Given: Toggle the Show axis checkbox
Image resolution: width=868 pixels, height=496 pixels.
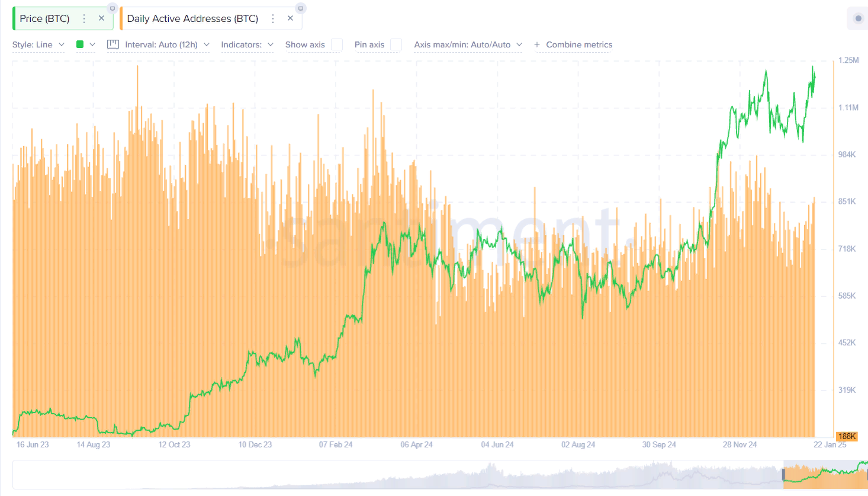Looking at the screenshot, I should 337,44.
